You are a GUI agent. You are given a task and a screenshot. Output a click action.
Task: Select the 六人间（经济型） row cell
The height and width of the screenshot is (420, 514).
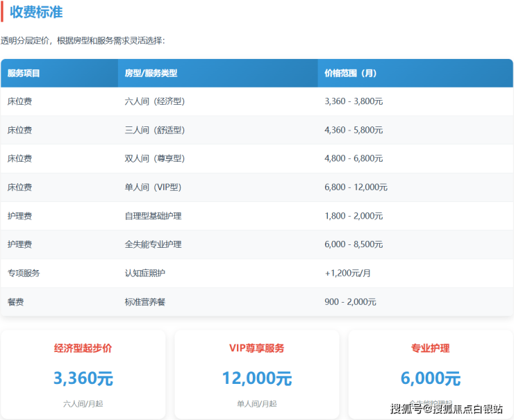[154, 101]
